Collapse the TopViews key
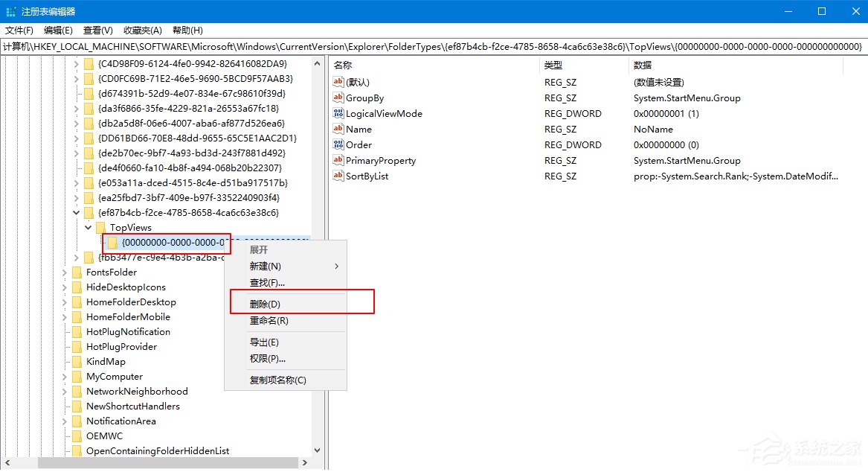The width and height of the screenshot is (868, 472). tap(88, 227)
